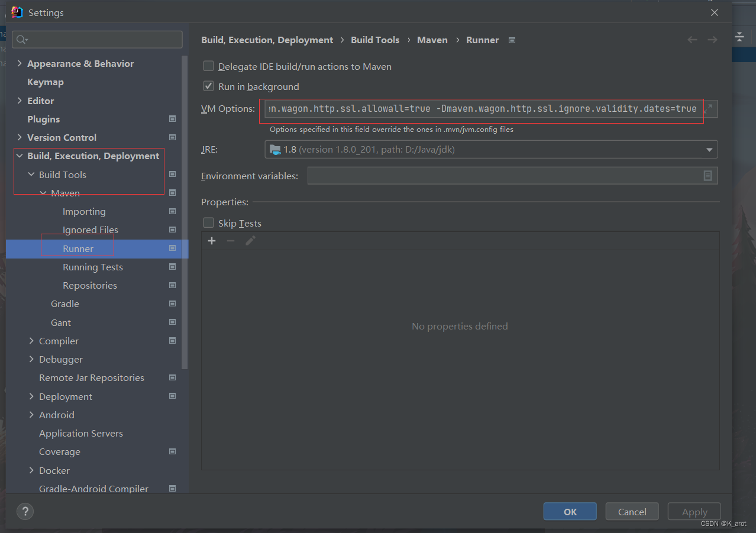
Task: Open Gradle-Android Compiler settings
Action: (93, 489)
